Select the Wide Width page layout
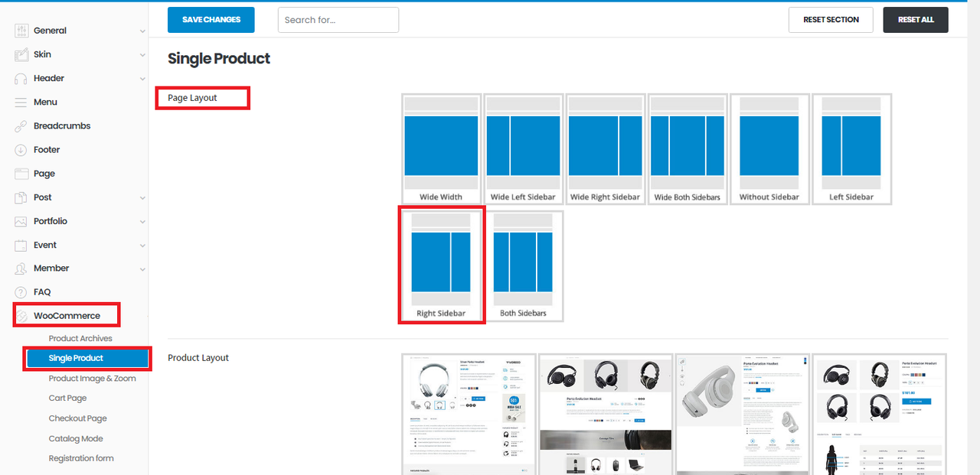The height and width of the screenshot is (475, 980). tap(441, 149)
